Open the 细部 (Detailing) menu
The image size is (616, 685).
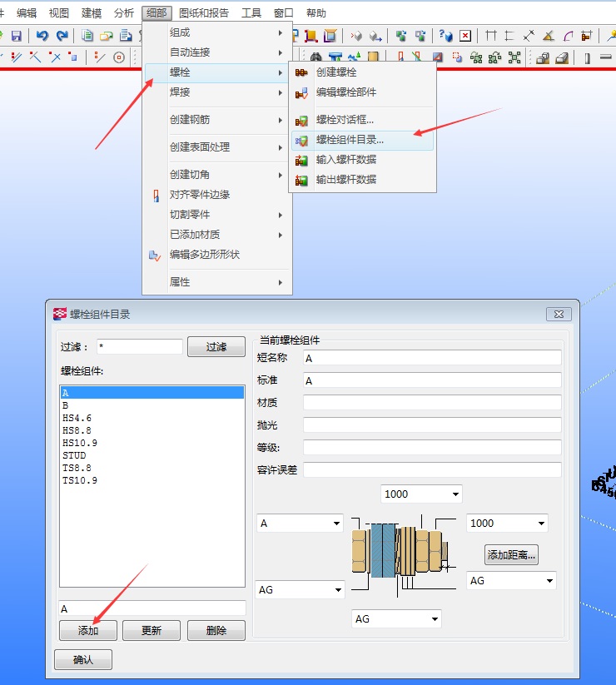coord(156,13)
